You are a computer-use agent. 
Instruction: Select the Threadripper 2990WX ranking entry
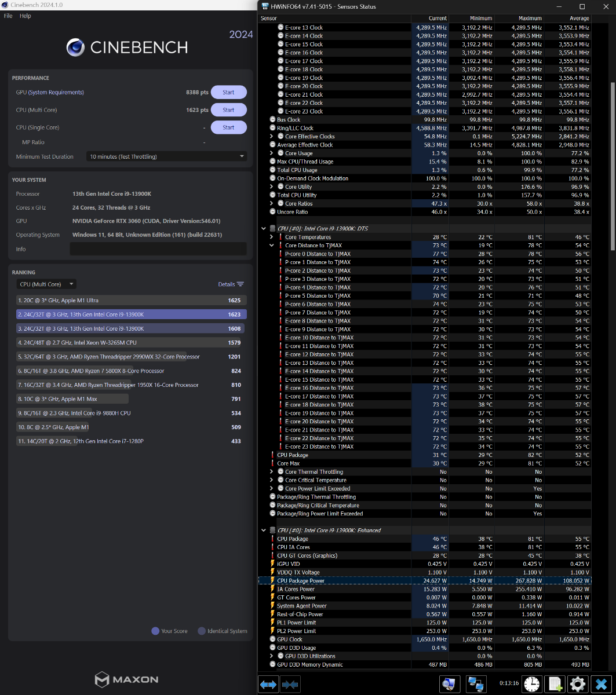click(132, 357)
